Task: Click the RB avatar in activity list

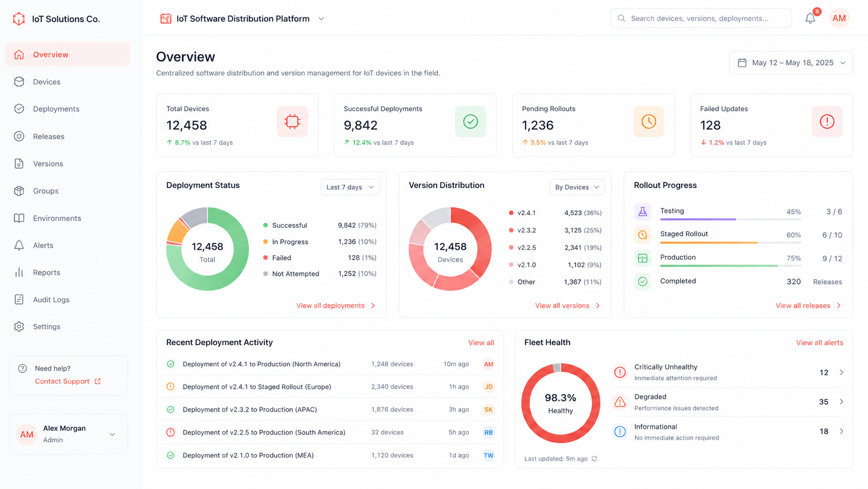Action: (489, 432)
